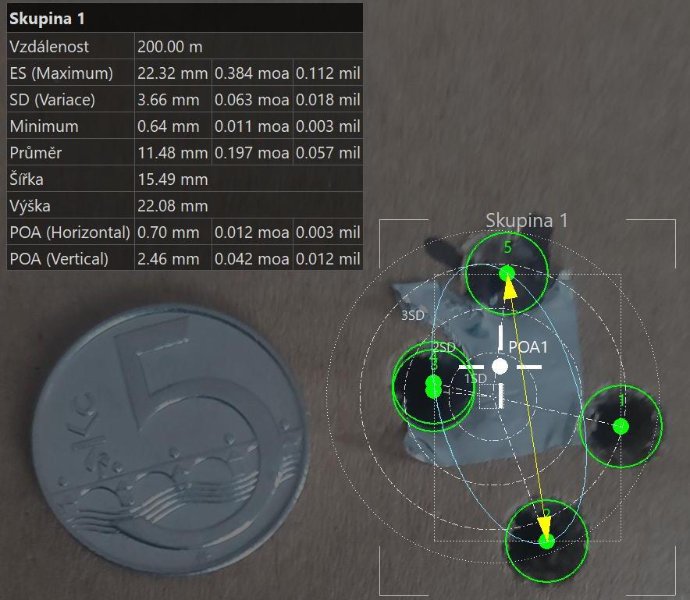Select the Průměr row label

coord(36,153)
